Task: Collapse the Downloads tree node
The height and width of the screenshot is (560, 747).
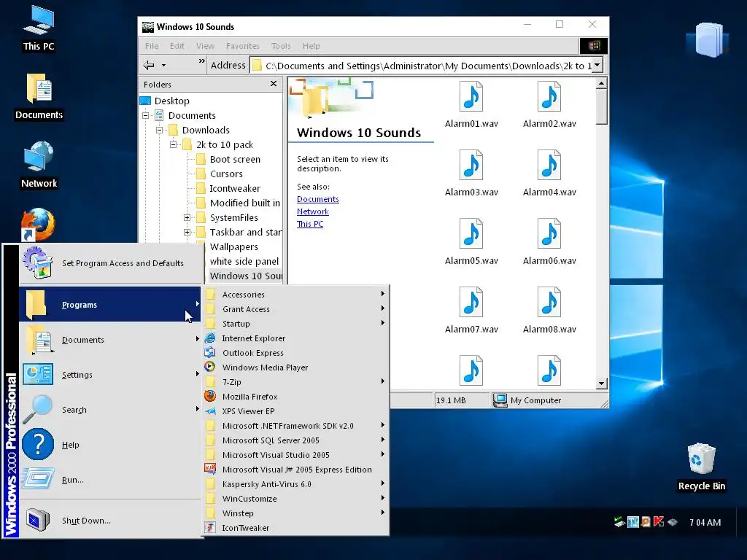Action: [160, 130]
